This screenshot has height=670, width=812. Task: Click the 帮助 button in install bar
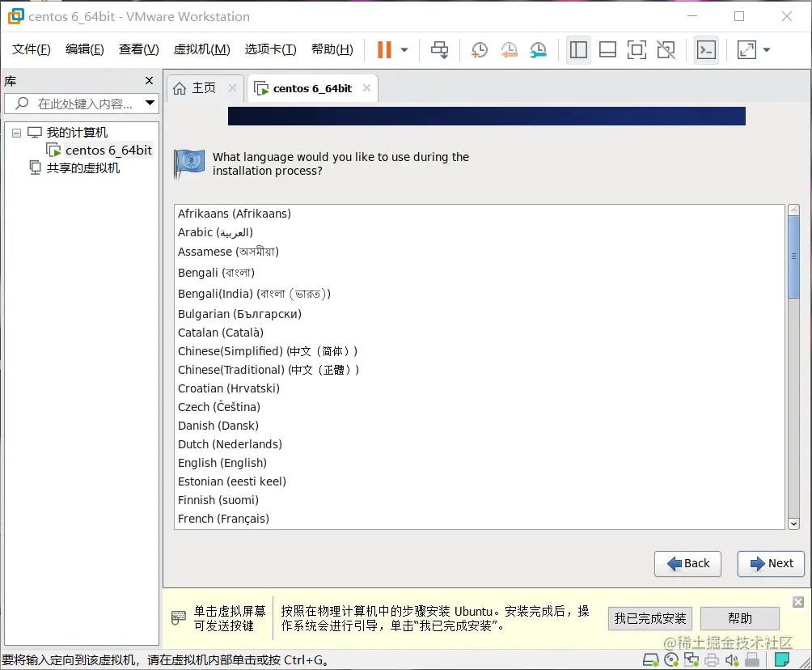coord(739,619)
